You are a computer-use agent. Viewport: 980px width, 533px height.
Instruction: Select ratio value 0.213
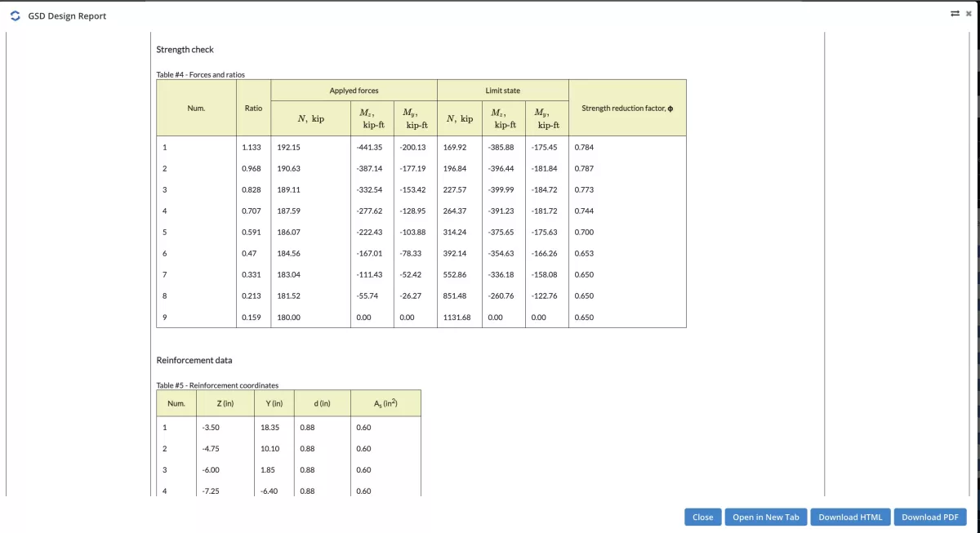[x=252, y=295]
